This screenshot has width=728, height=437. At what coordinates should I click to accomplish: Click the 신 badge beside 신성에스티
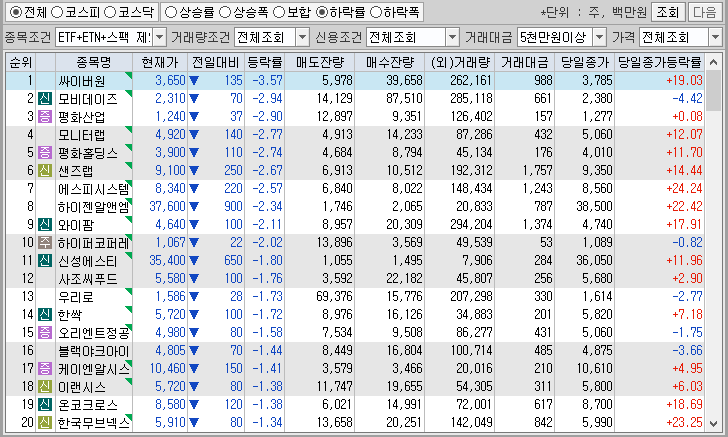[45, 261]
